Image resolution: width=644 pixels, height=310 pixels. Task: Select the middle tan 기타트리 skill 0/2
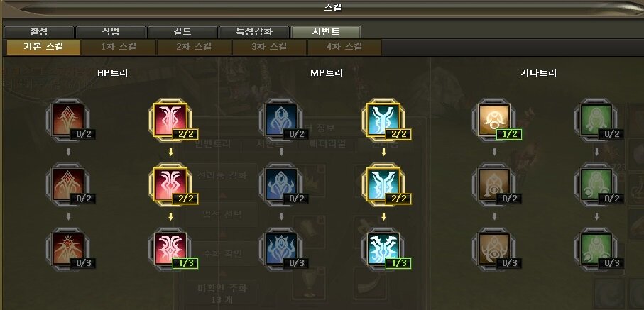494,184
